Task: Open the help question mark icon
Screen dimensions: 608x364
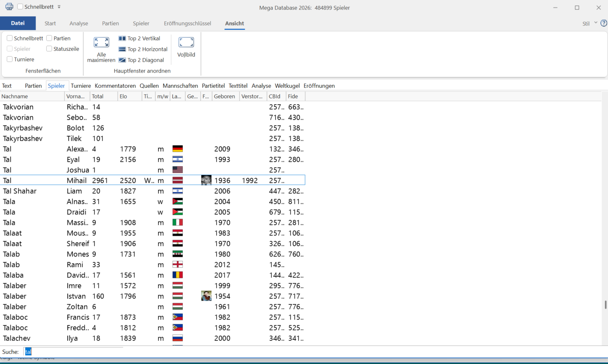Action: 604,23
